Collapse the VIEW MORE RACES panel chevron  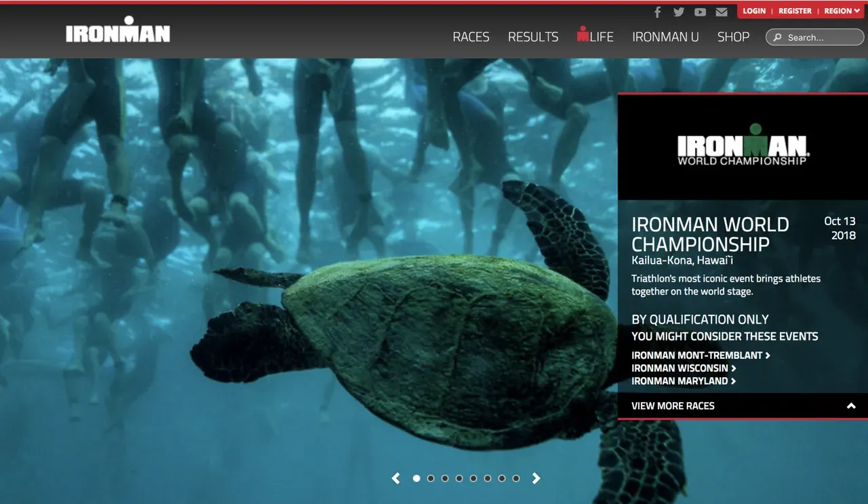[x=851, y=406]
